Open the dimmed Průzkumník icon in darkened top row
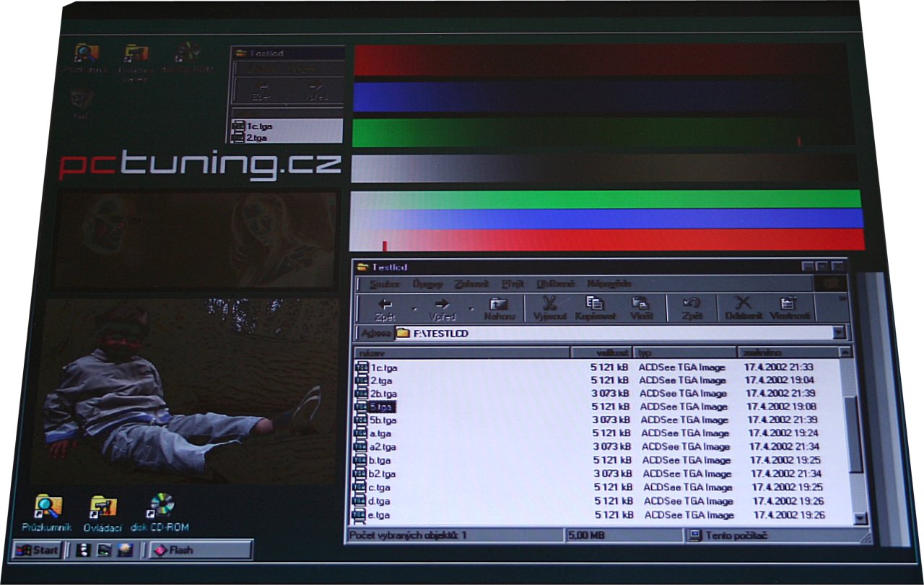The width and height of the screenshot is (924, 585). [x=86, y=53]
